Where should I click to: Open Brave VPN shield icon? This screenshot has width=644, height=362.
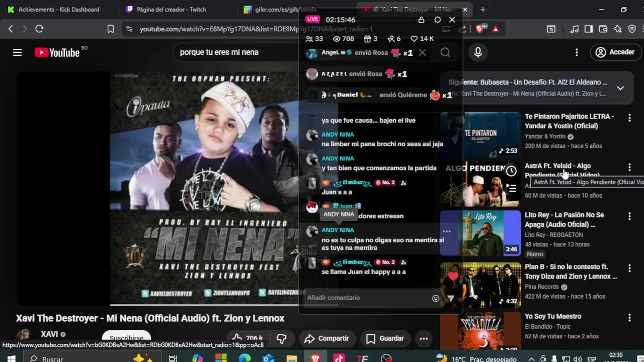[632, 29]
